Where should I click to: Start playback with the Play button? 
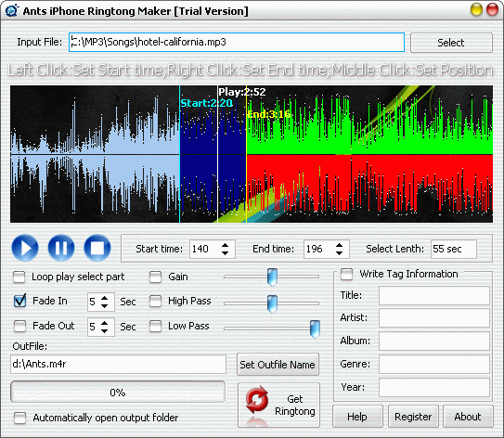[x=25, y=248]
